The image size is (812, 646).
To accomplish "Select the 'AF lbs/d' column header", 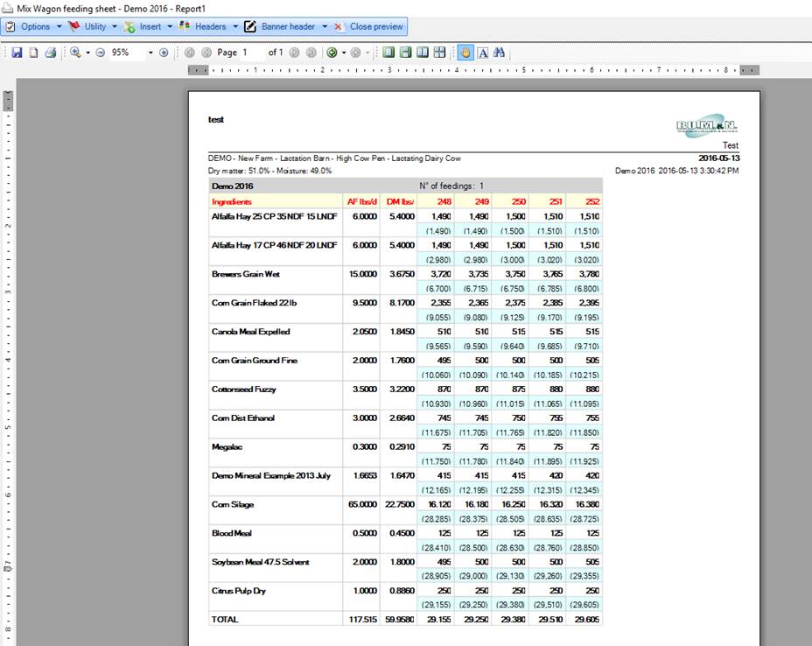I will click(362, 201).
